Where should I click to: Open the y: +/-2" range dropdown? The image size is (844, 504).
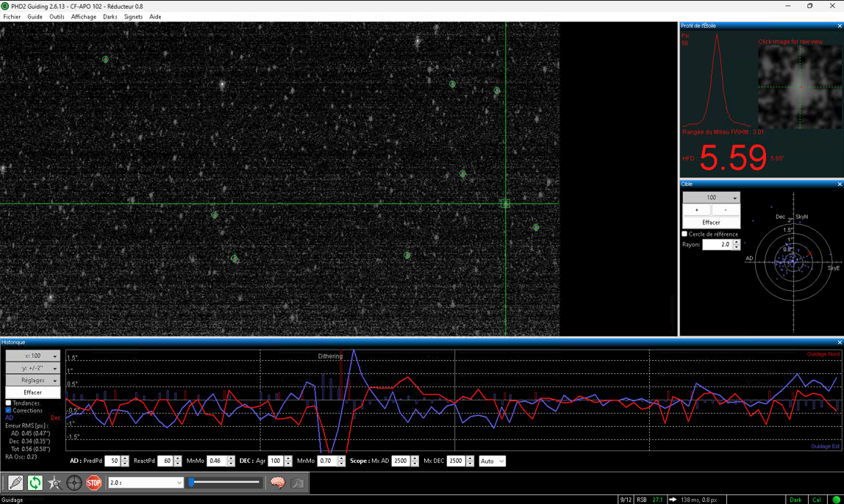[33, 368]
